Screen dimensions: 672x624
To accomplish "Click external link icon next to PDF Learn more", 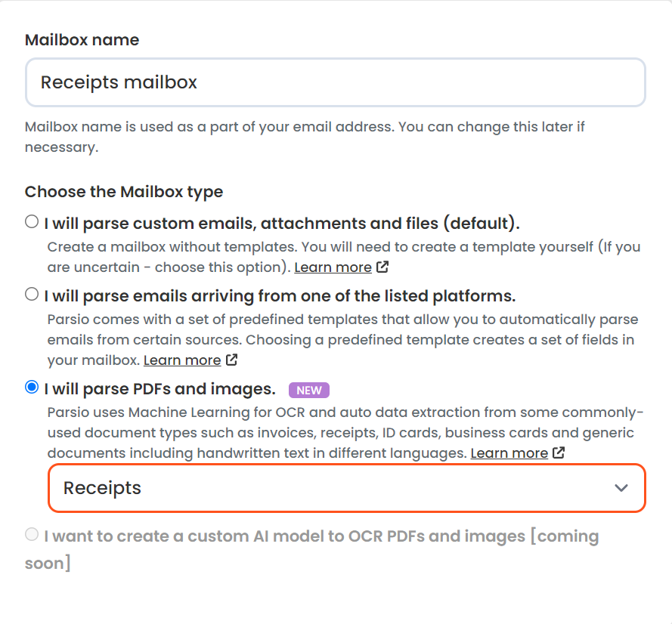I will coord(559,453).
